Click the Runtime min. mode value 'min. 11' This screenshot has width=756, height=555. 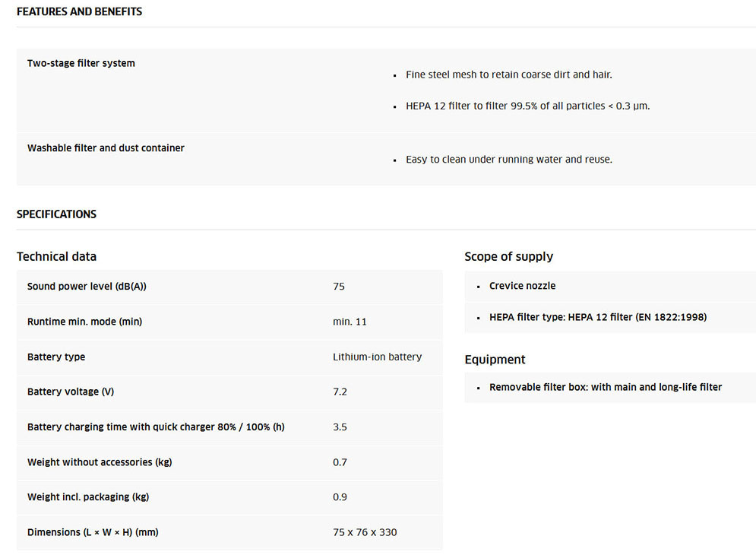pos(350,322)
